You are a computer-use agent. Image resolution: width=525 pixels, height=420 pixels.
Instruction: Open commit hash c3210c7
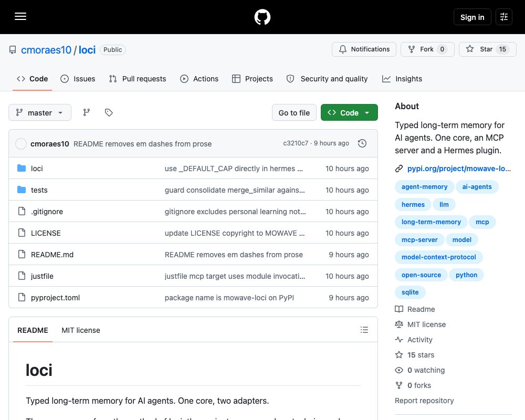pyautogui.click(x=296, y=143)
